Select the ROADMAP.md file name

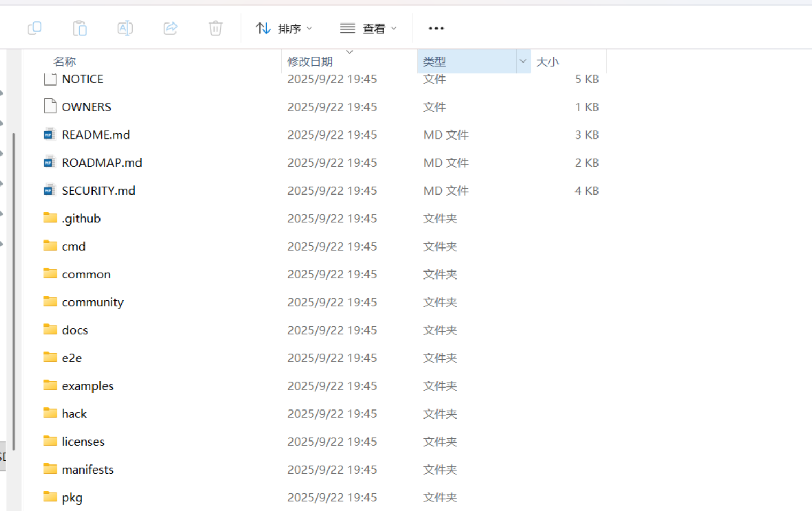[102, 162]
